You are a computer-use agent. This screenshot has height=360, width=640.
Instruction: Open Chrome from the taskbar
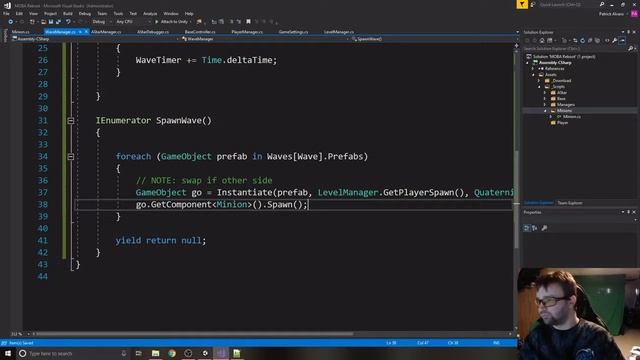pos(172,353)
